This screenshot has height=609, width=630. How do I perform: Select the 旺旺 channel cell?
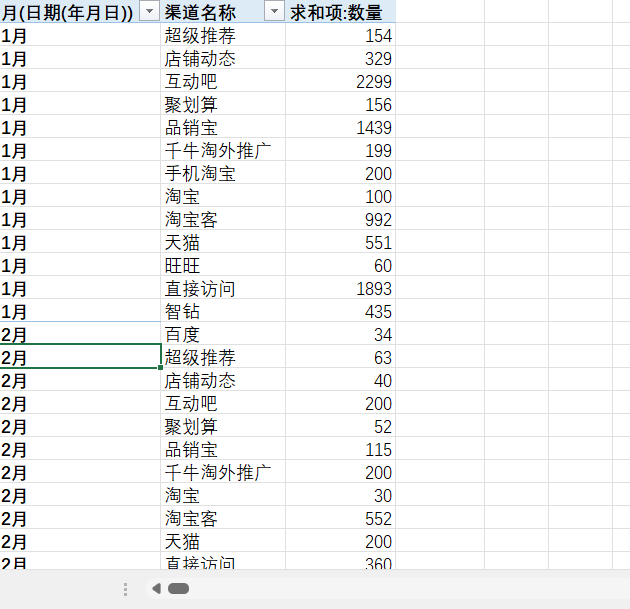[223, 265]
